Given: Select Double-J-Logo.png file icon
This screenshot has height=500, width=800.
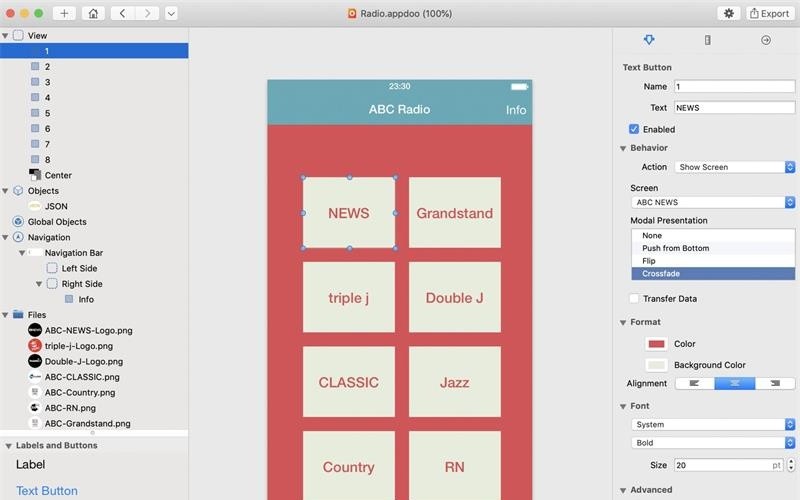Looking at the screenshot, I should pyautogui.click(x=35, y=361).
